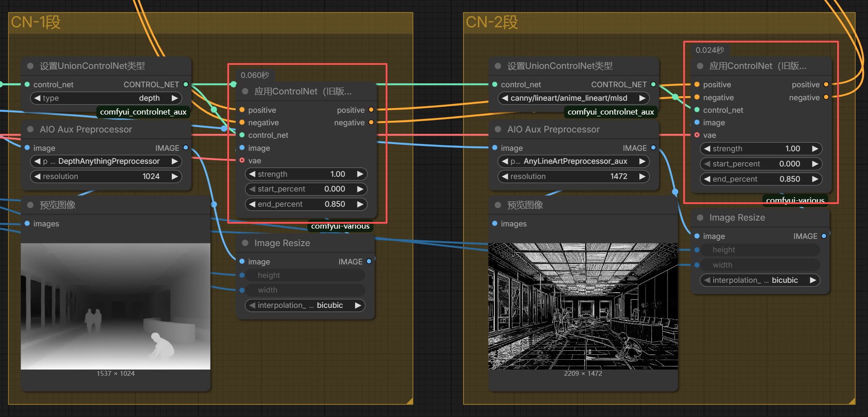
Task: Increase strength in CN-2段 ControlNet node
Action: pyautogui.click(x=815, y=149)
